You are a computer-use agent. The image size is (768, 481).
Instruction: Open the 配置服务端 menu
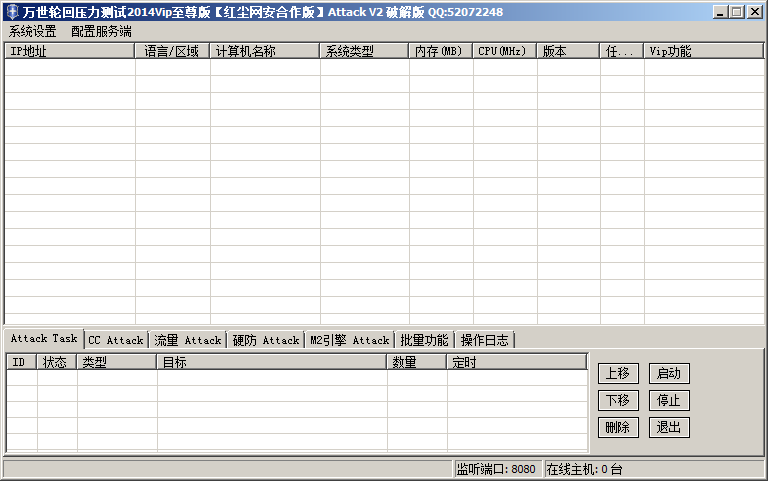coord(101,31)
